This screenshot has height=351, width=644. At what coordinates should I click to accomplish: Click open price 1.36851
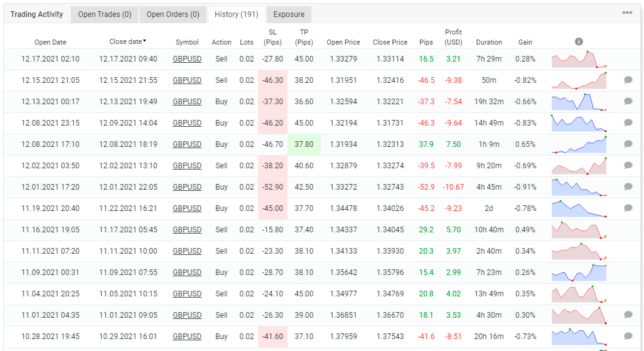click(343, 315)
